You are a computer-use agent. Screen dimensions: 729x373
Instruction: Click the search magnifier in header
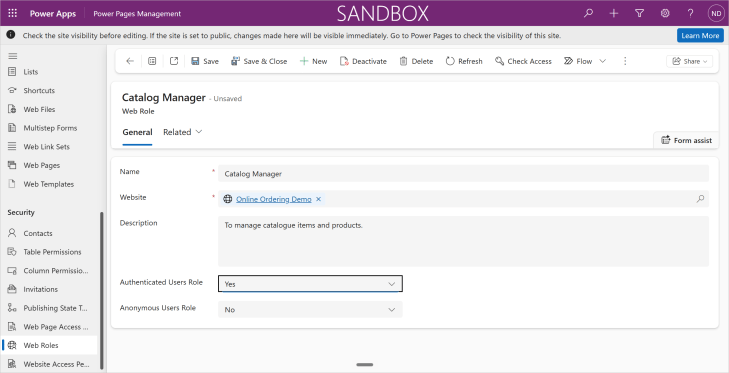point(588,13)
